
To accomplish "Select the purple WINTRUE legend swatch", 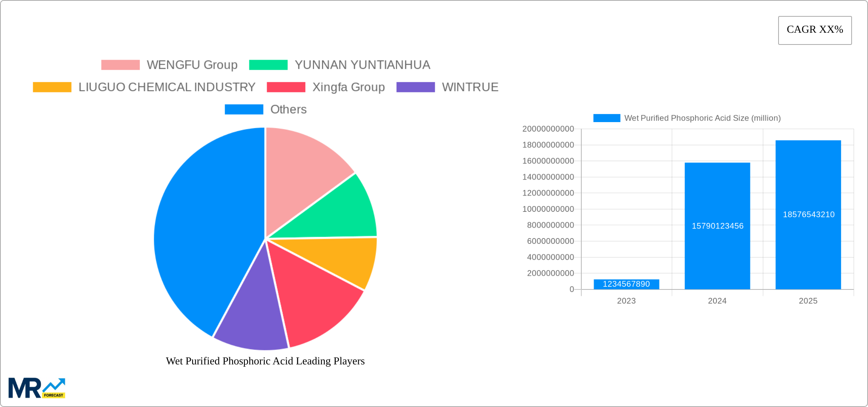I will point(415,87).
